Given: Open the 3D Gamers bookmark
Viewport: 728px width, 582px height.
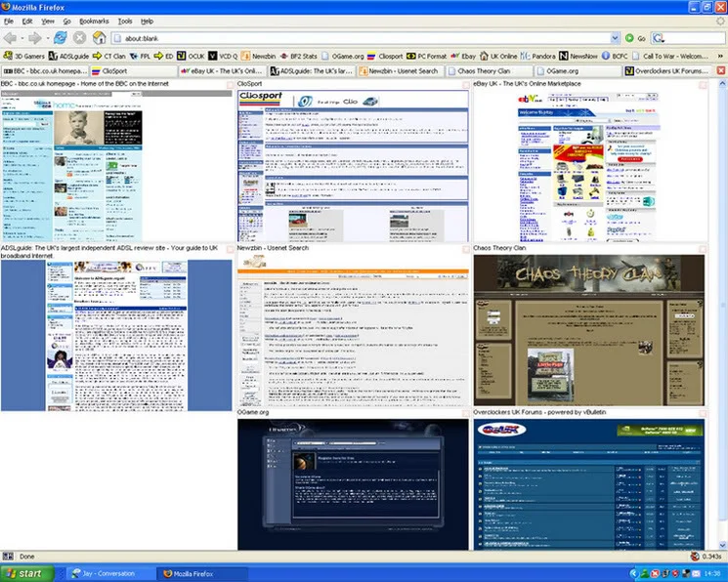Looking at the screenshot, I should (x=24, y=56).
